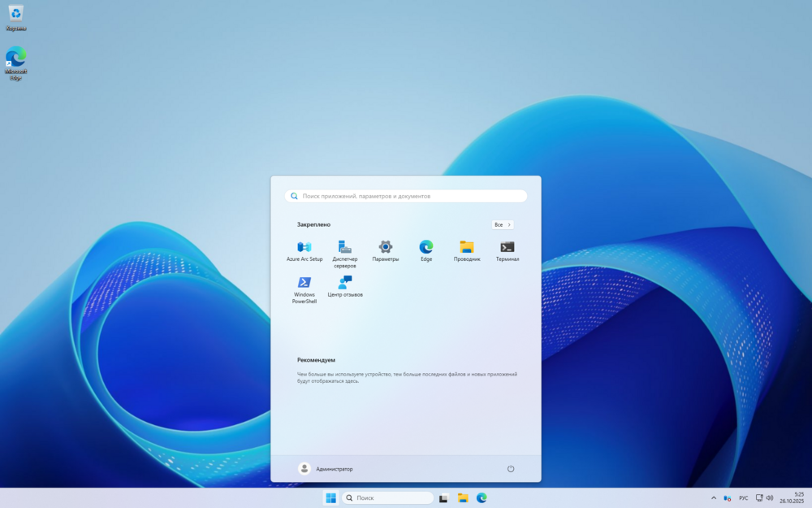The image size is (812, 508).
Task: Open Azure Arc Setup from pinned apps
Action: coord(304,247)
